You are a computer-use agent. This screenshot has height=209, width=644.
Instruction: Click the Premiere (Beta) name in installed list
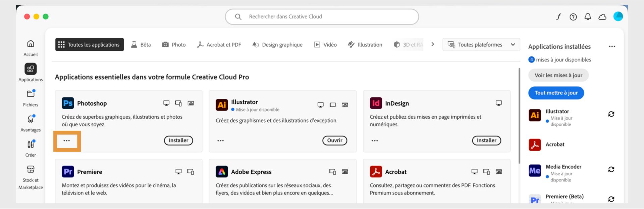pos(565,197)
